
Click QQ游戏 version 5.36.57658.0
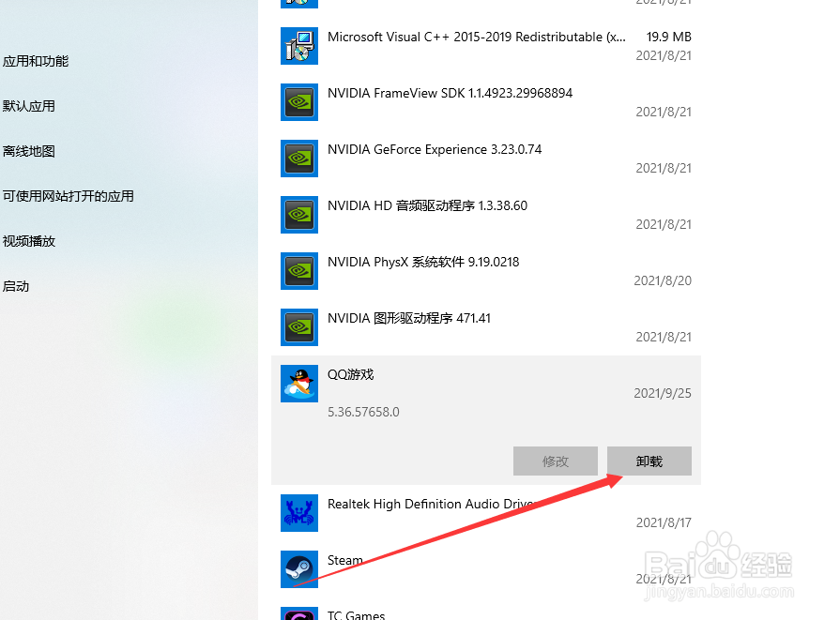[363, 412]
